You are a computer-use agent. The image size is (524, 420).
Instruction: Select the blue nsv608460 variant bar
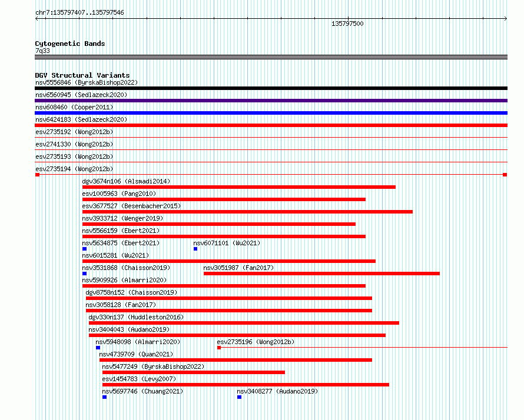(x=271, y=113)
